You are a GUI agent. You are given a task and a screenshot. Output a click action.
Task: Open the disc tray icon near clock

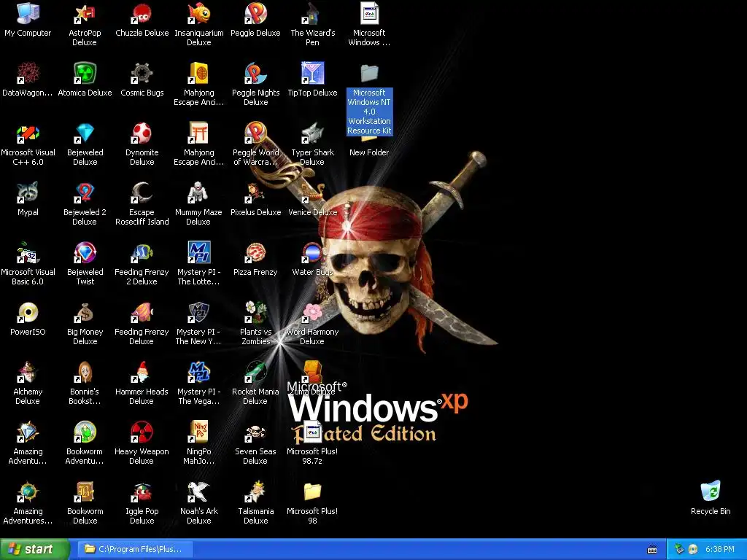[x=693, y=549]
